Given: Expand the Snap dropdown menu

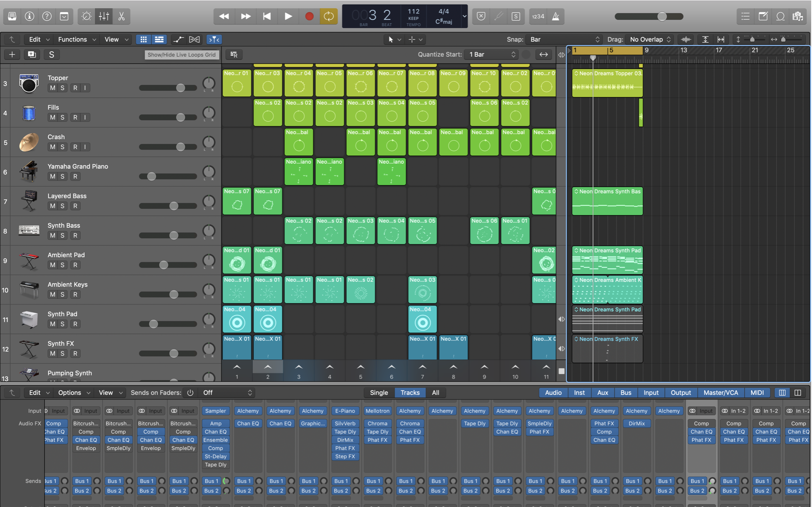Looking at the screenshot, I should [x=562, y=39].
